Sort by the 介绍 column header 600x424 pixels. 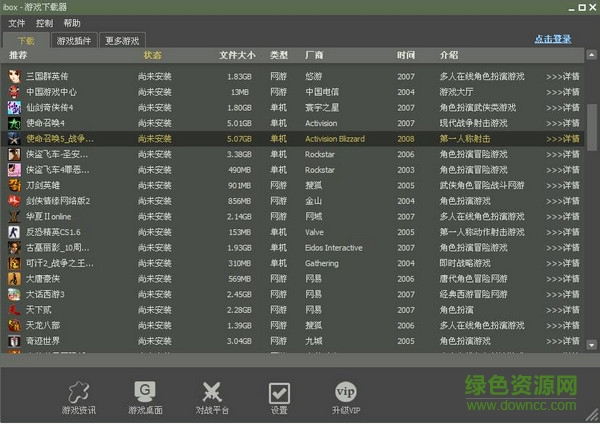[449, 55]
